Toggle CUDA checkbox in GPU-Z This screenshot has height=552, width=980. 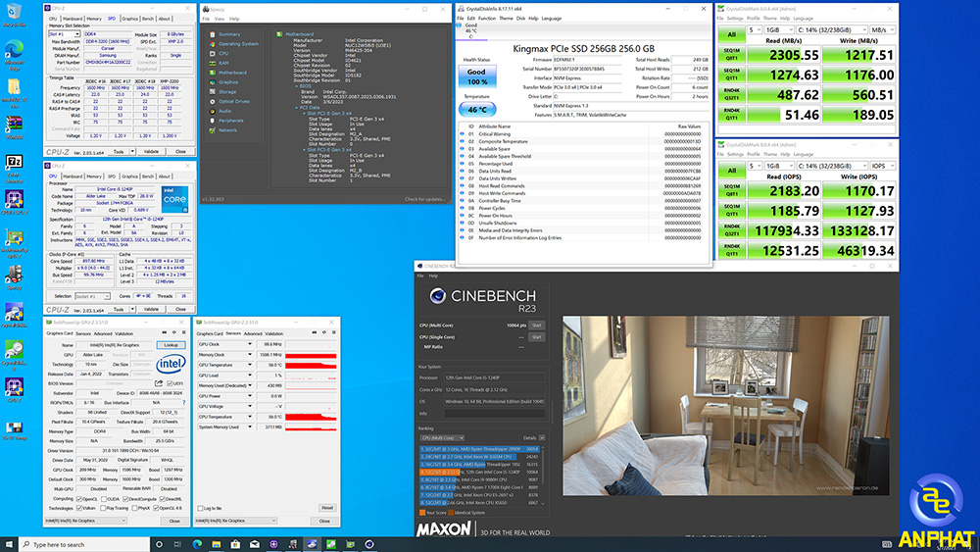[104, 499]
